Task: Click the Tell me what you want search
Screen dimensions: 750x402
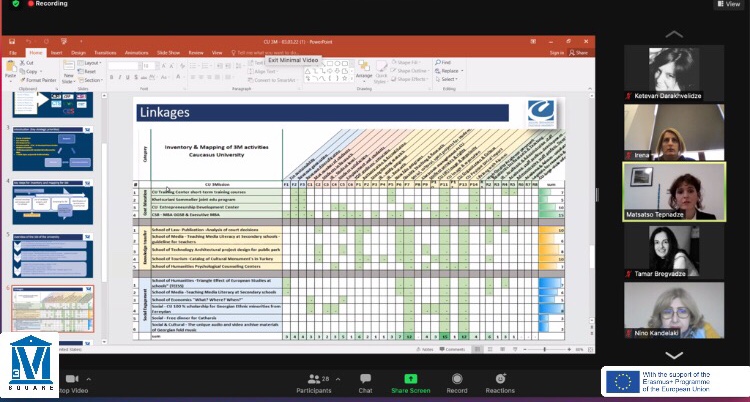Action: click(x=266, y=53)
